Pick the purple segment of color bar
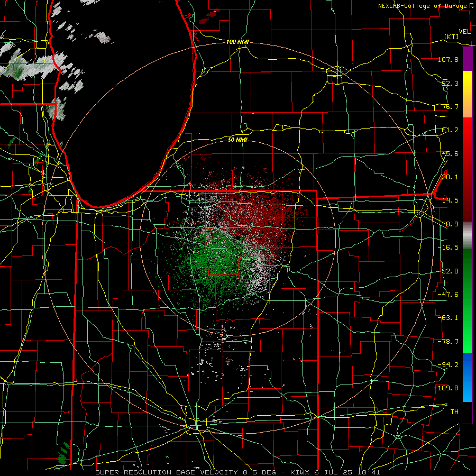This screenshot has height=476, width=476. click(x=467, y=59)
